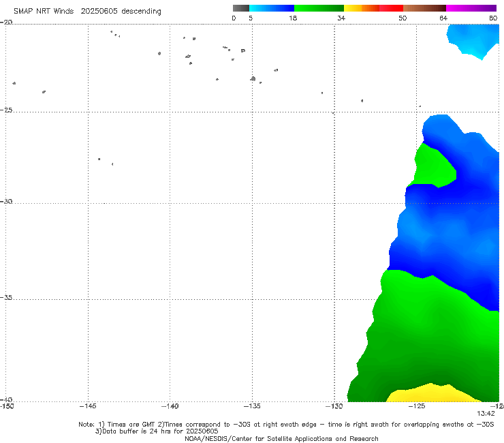Viewport: 504px width, 443px height.
Task: Click the longitude label -135
Action: pos(252,406)
